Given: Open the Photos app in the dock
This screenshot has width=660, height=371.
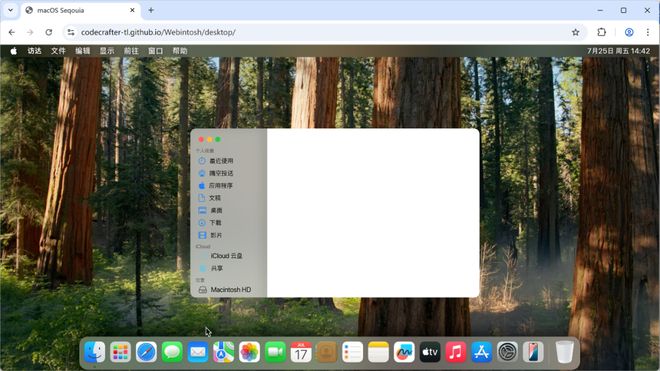Looking at the screenshot, I should point(249,352).
